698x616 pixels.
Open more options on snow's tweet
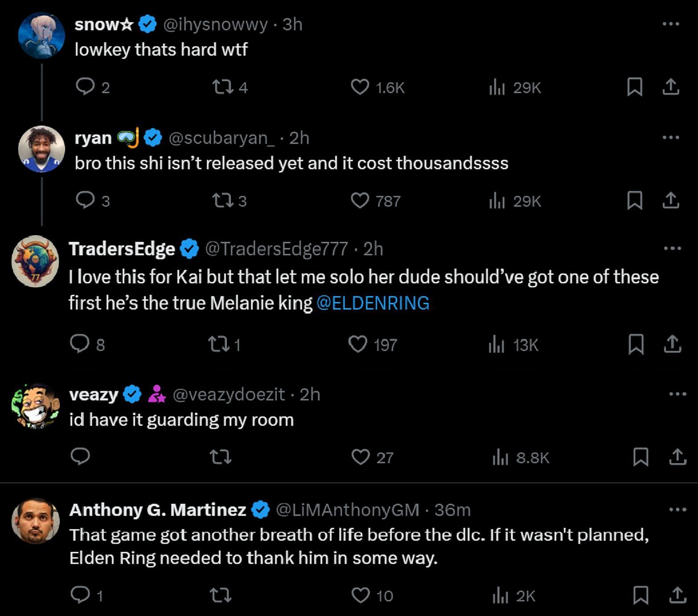671,24
